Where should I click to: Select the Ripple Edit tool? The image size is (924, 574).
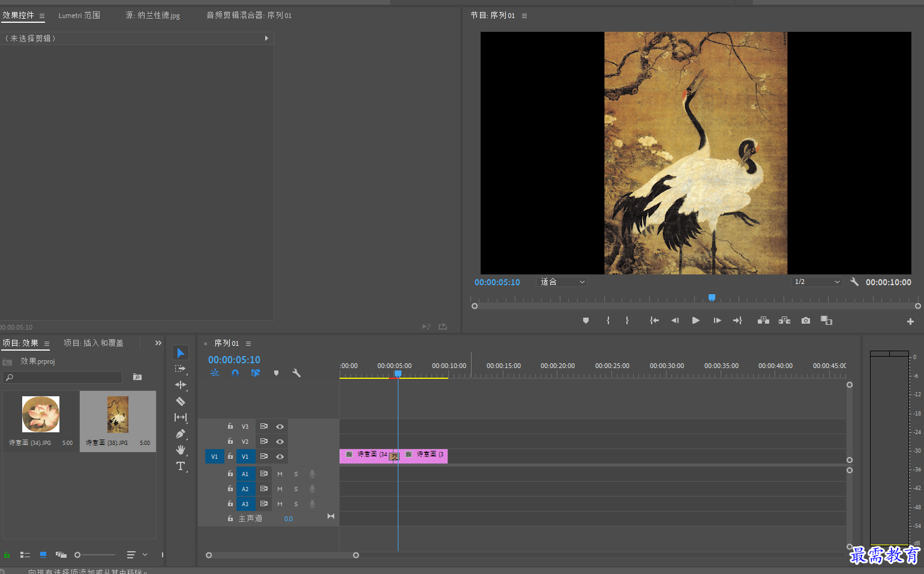pos(181,385)
